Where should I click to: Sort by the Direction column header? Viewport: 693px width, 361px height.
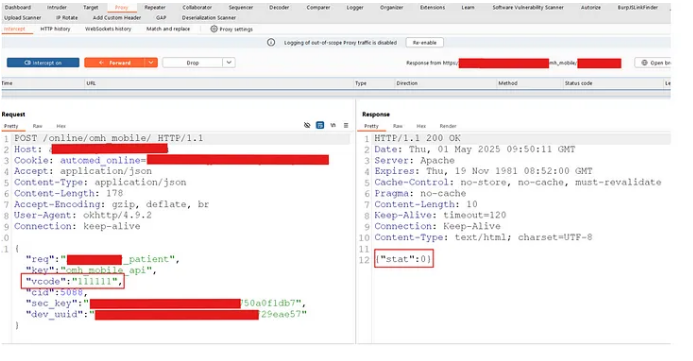coord(407,83)
